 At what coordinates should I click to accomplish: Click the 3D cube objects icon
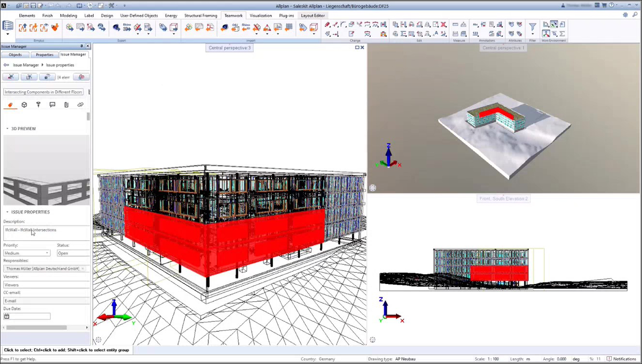click(24, 105)
